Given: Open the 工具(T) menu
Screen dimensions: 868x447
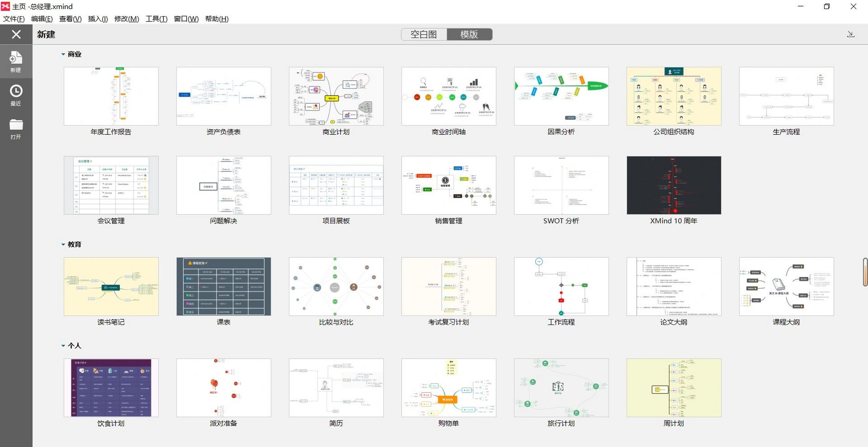Looking at the screenshot, I should pos(156,19).
